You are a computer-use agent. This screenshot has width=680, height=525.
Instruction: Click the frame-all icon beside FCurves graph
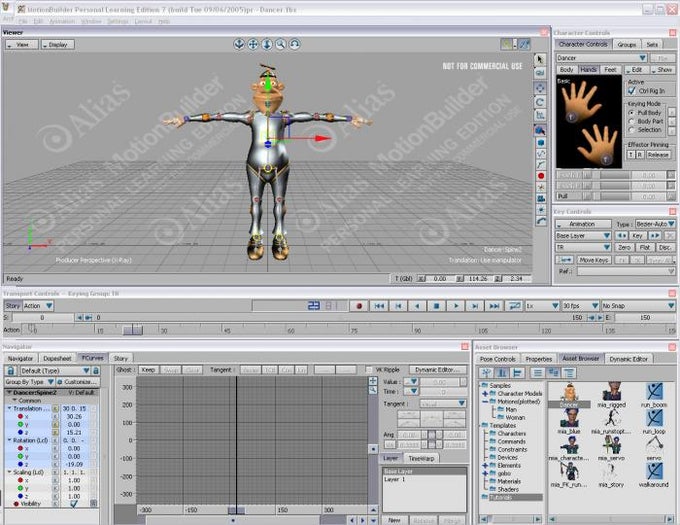click(373, 381)
